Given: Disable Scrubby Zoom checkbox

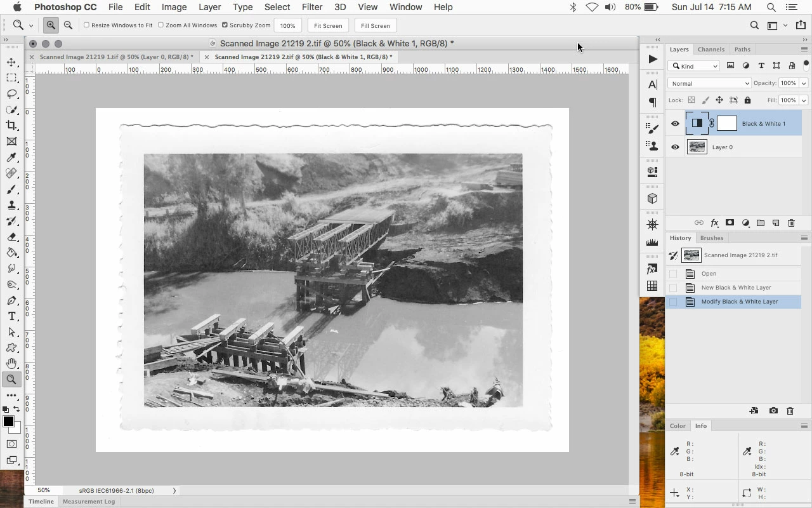Looking at the screenshot, I should [225, 25].
